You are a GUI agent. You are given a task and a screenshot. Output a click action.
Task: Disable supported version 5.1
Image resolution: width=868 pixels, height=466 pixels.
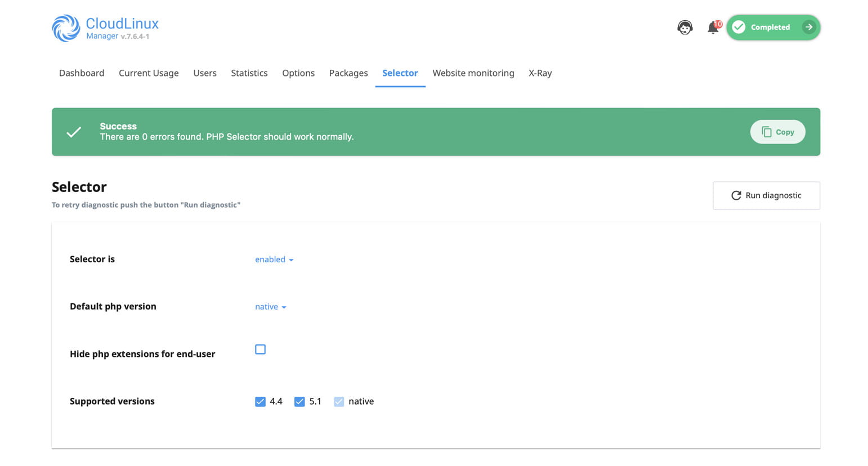[299, 401]
